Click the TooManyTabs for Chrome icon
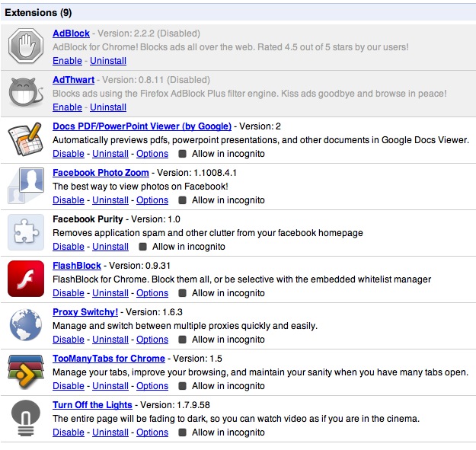476x450 pixels. click(x=25, y=372)
